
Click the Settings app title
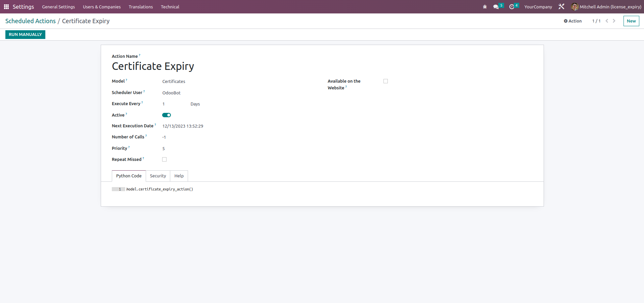pos(23,7)
